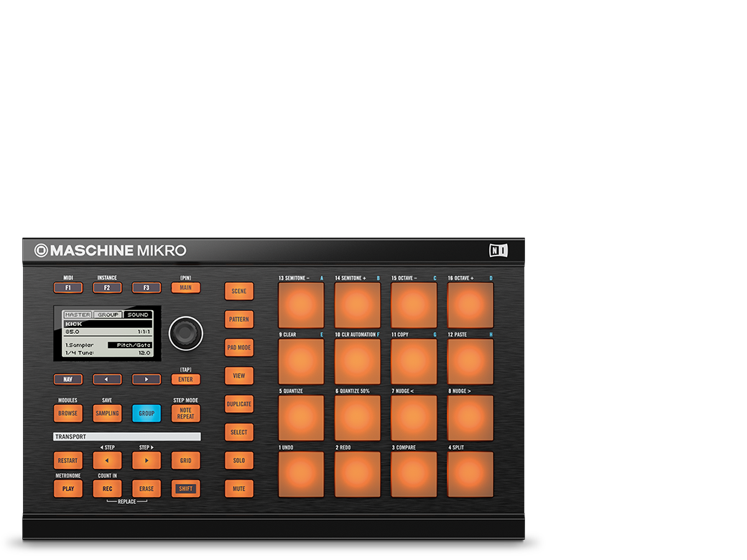747x560 pixels.
Task: Tap pad 12 PASTE
Action: point(470,361)
